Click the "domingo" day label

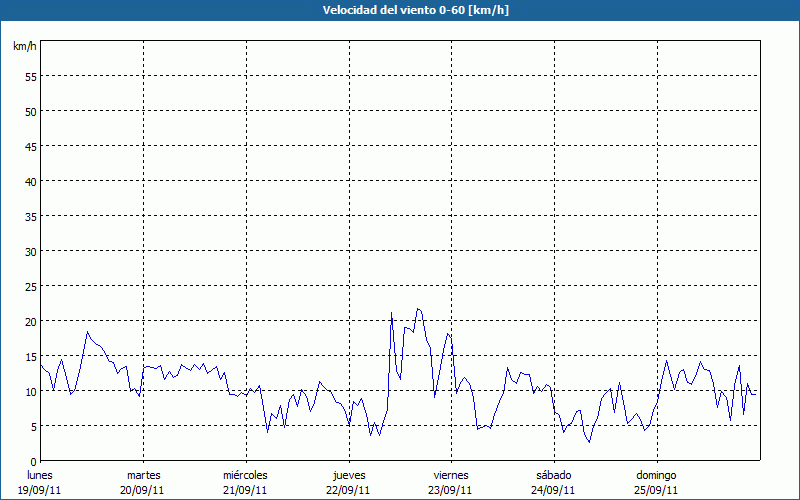point(656,475)
